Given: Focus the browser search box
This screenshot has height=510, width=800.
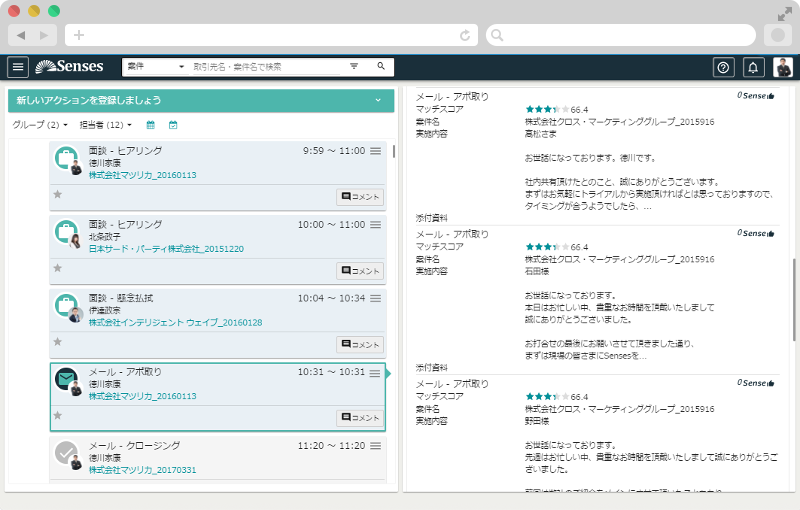Looking at the screenshot, I should coord(621,35).
